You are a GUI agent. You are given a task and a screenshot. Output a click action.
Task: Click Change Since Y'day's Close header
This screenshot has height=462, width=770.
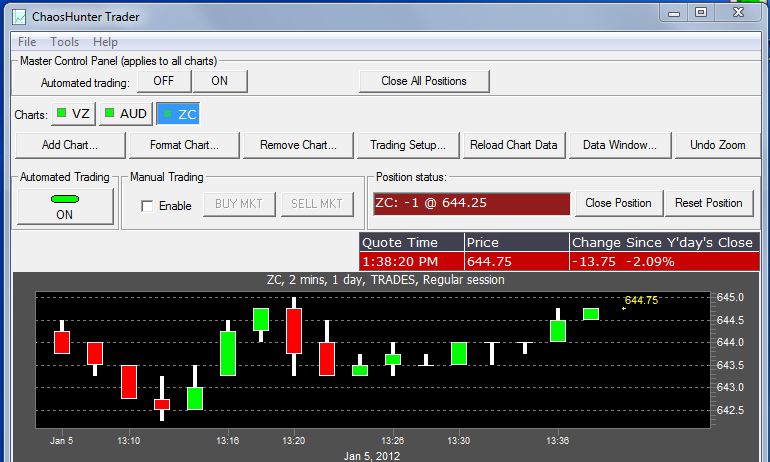coord(664,243)
